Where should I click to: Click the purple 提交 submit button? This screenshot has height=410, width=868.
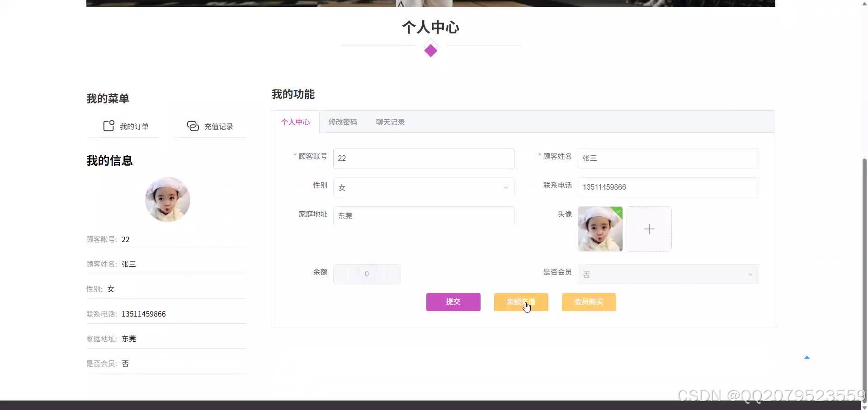[453, 302]
